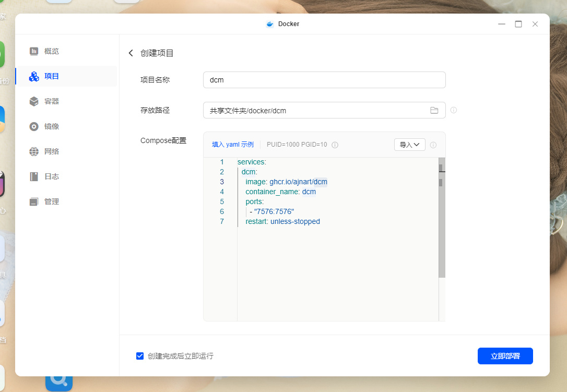Click info icon right of 导入 button
The width and height of the screenshot is (567, 392).
coord(433,145)
